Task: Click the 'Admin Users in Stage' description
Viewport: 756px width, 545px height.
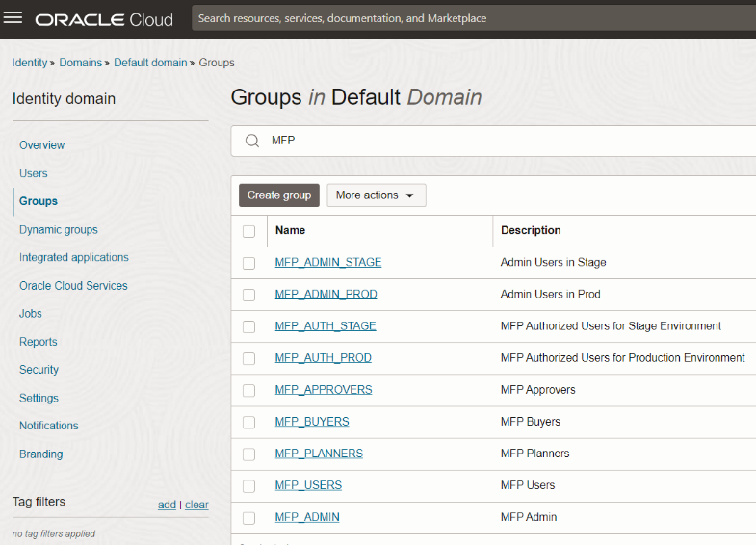Action: click(x=553, y=262)
